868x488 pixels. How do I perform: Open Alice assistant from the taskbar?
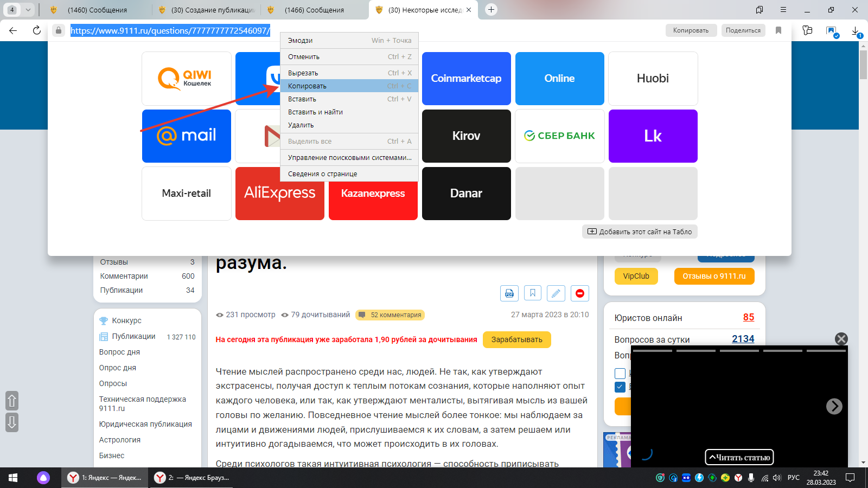click(x=43, y=478)
